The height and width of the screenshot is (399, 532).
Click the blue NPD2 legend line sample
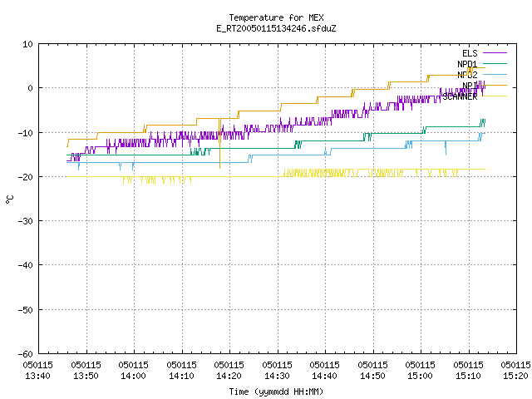495,74
